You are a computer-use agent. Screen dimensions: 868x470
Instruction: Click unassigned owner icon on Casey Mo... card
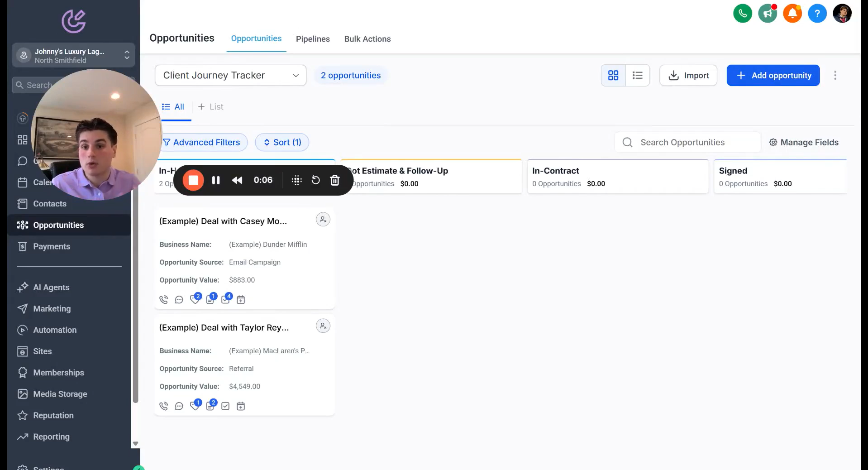(x=323, y=220)
